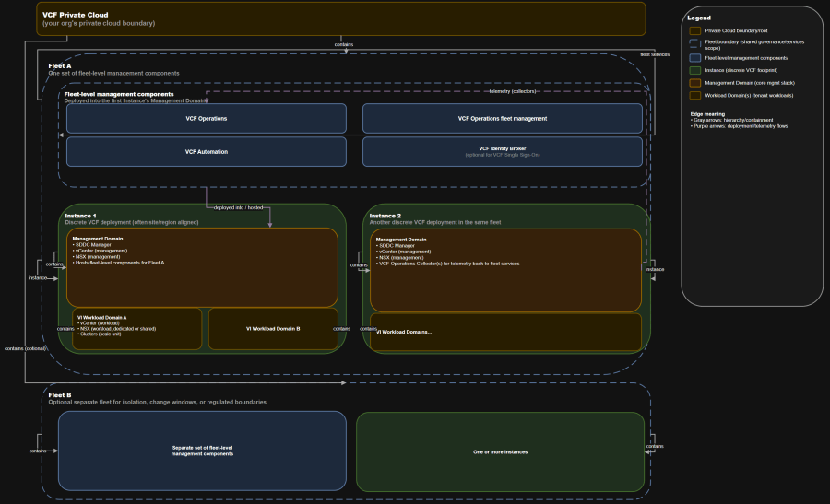830x504 pixels.
Task: Select the VCF Operations node
Action: click(206, 118)
